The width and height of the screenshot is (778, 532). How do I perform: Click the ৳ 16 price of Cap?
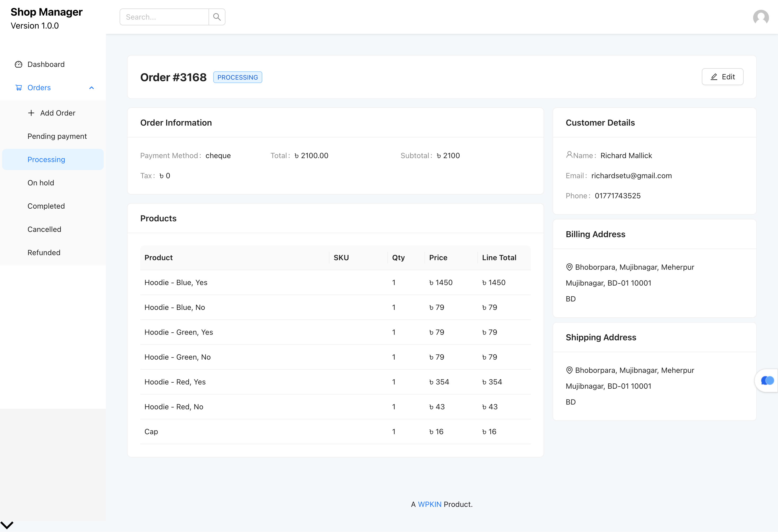point(436,432)
